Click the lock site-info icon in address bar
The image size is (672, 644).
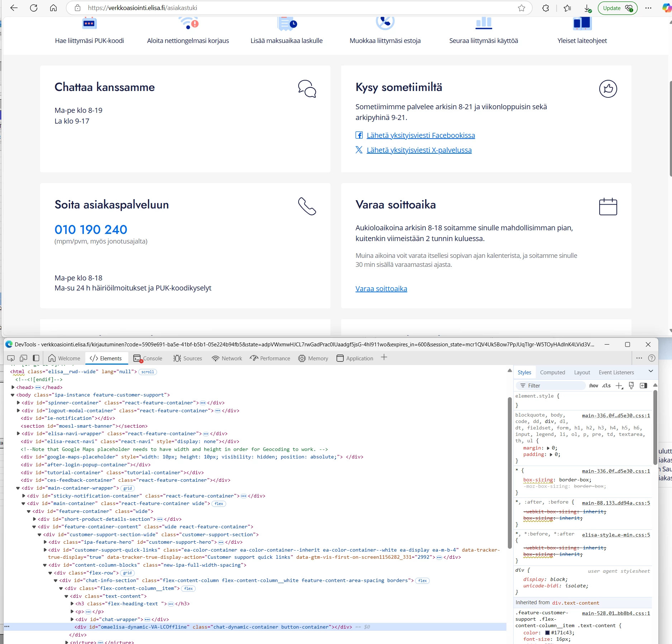77,8
